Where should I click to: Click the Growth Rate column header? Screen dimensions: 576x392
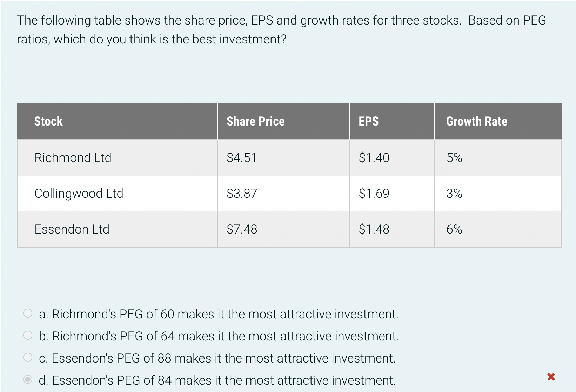[x=477, y=121]
